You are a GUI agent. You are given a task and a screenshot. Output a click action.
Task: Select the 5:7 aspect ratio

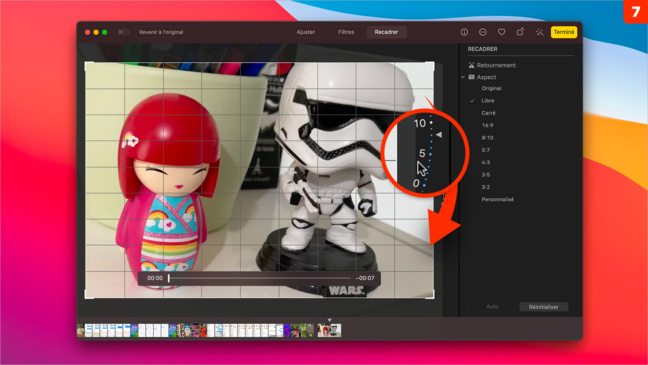coord(486,150)
